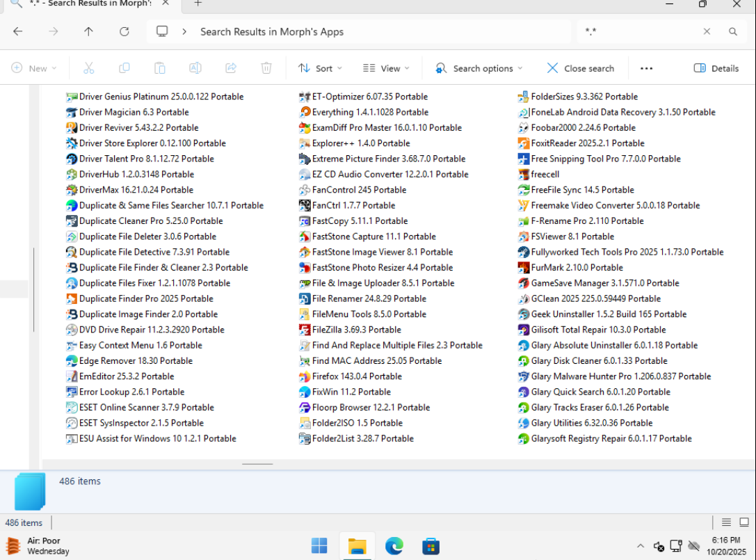Click the Everything 1.4.1.1028 Portable icon
Screen dimensions: 756x560
[x=305, y=112]
